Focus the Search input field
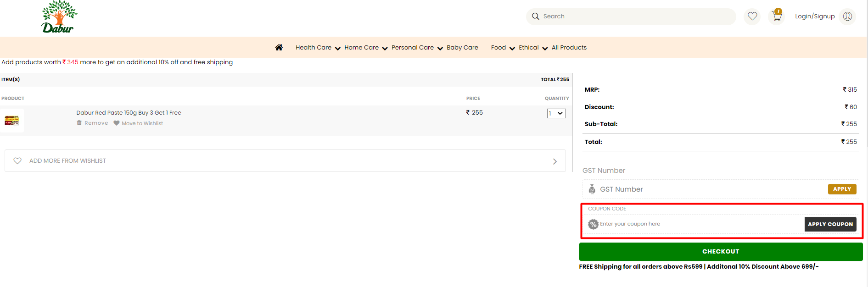This screenshot has height=287, width=868. [631, 17]
